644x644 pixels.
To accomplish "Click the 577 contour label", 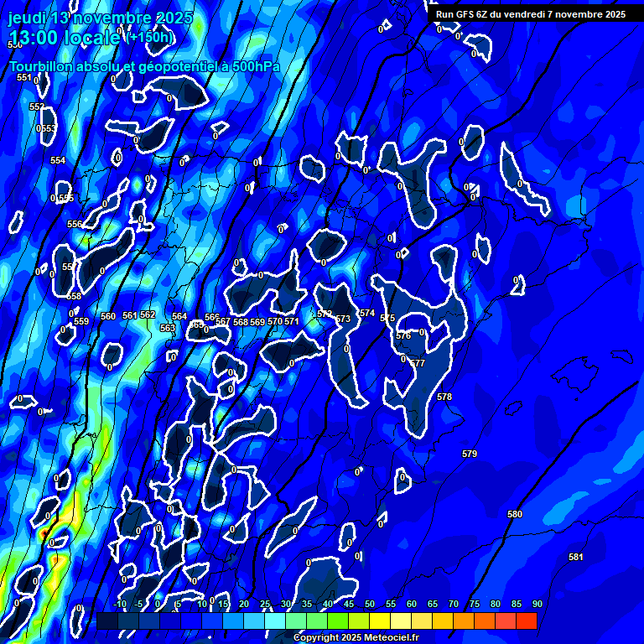I will [418, 363].
